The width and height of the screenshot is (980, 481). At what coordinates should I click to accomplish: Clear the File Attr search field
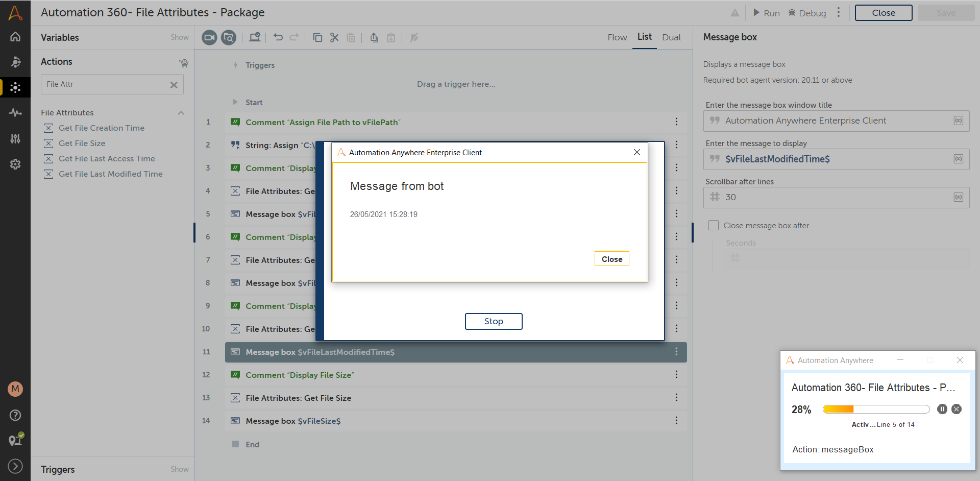[x=174, y=85]
